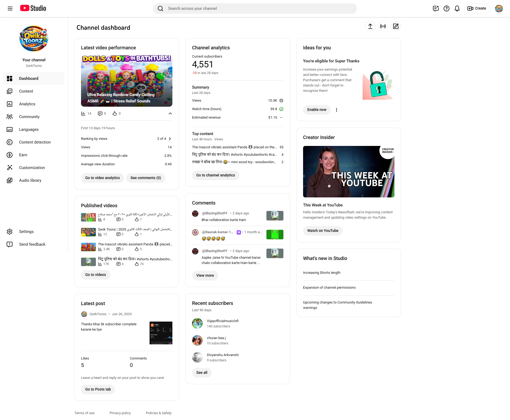The height and width of the screenshot is (420, 510).
Task: Expand Ranking by views arrow
Action: click(170, 139)
